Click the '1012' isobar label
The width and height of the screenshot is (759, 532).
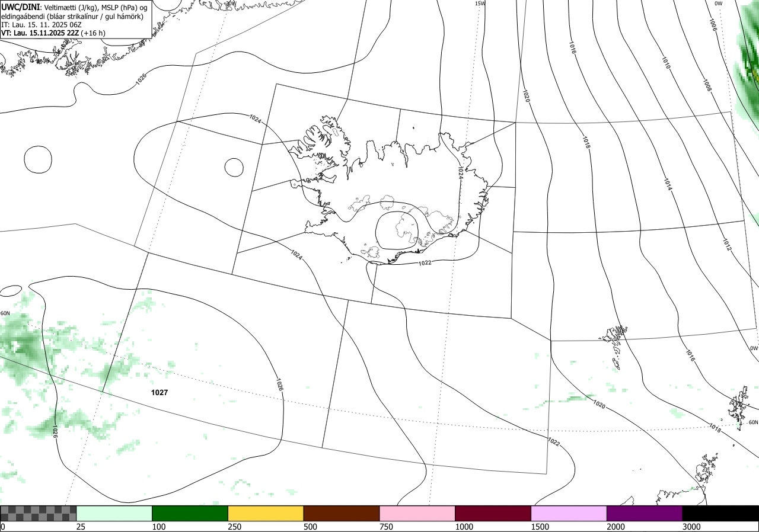[727, 244]
